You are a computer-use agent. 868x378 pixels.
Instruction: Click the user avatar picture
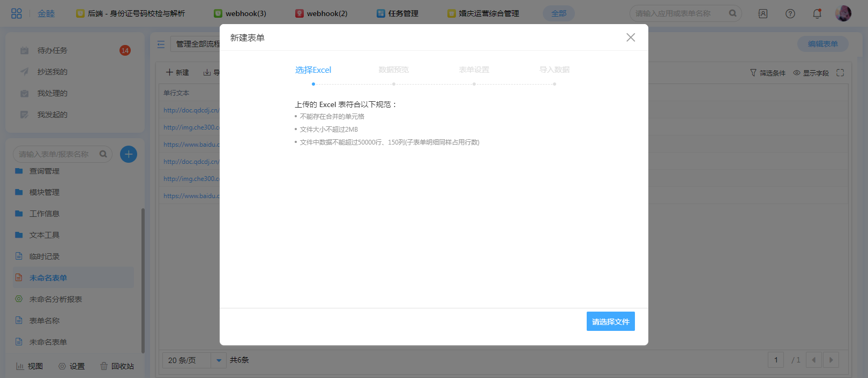(x=843, y=13)
